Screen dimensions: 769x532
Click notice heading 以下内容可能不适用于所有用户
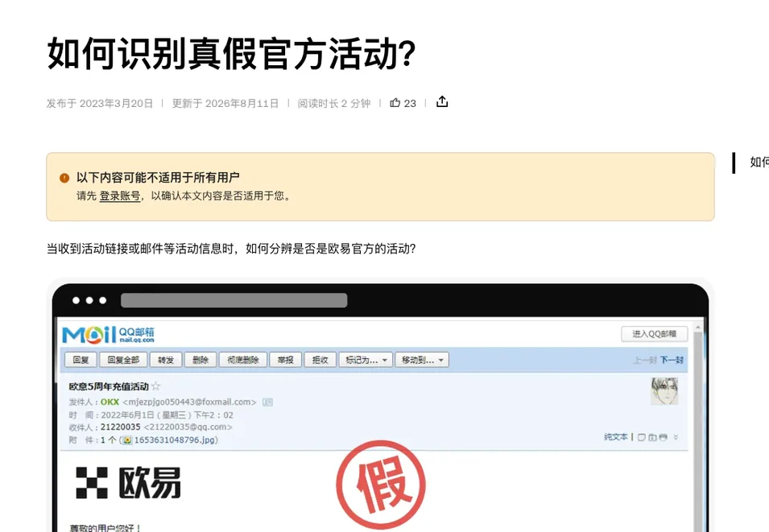158,177
